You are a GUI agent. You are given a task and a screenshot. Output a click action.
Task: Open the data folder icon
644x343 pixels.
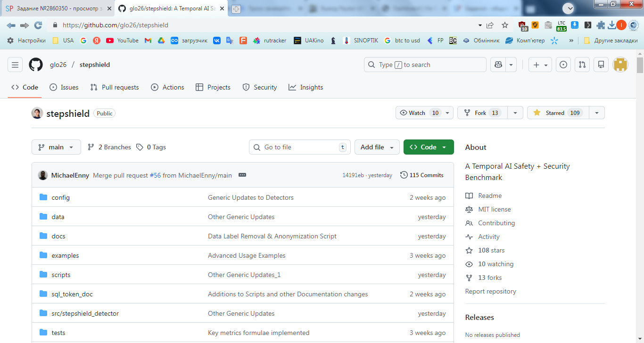coord(44,217)
